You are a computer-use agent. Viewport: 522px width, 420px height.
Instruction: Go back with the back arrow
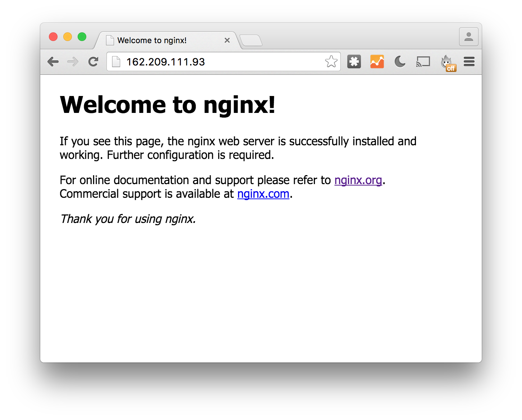click(53, 62)
